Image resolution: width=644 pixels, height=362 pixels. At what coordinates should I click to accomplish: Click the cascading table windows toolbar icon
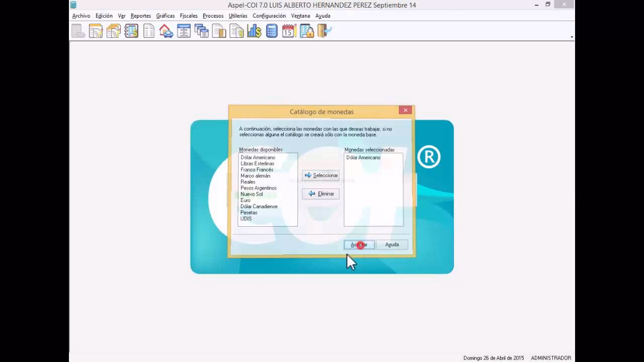[201, 31]
